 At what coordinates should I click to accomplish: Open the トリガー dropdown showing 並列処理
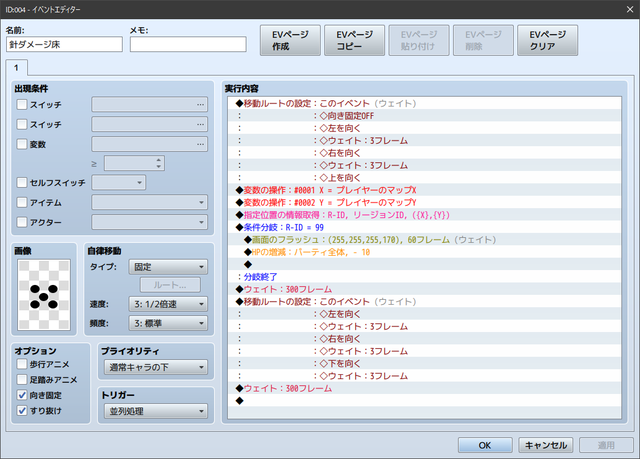pos(156,411)
